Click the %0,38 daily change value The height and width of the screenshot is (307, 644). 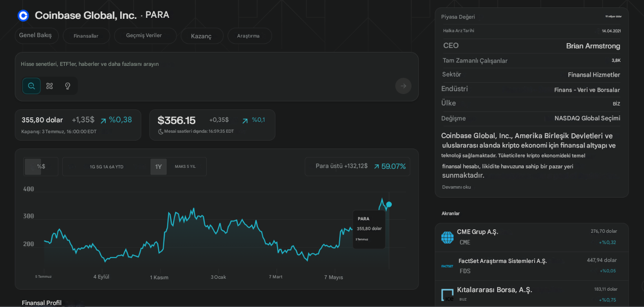point(120,120)
